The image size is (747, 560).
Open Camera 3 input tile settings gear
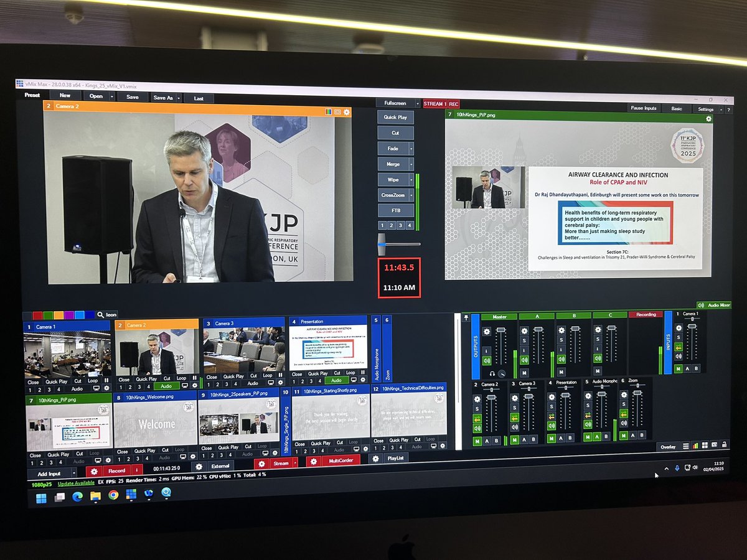pyautogui.click(x=280, y=382)
